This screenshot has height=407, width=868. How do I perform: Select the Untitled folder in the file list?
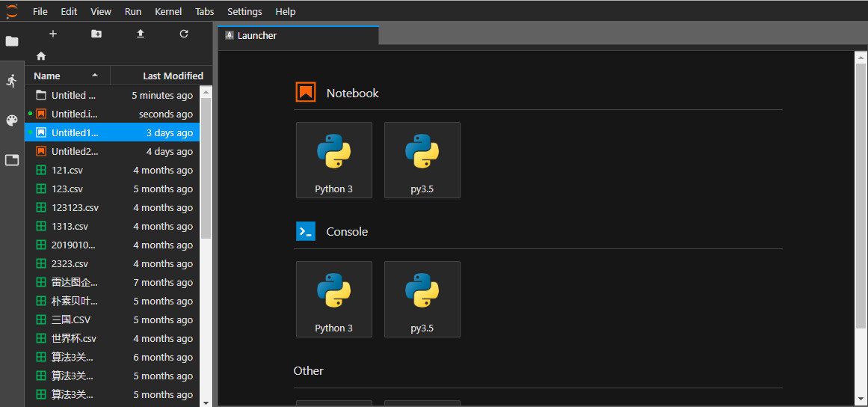tap(112, 95)
